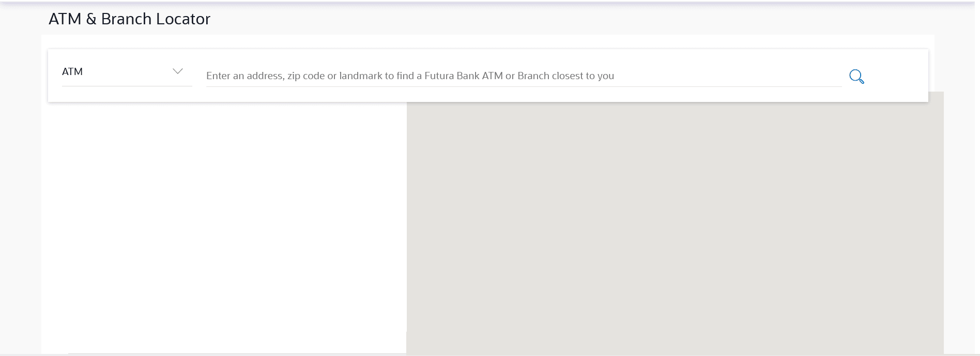Viewport: 980px width, 356px height.
Task: Click 'Futura Bank' in the search placeholder
Action: [x=452, y=76]
